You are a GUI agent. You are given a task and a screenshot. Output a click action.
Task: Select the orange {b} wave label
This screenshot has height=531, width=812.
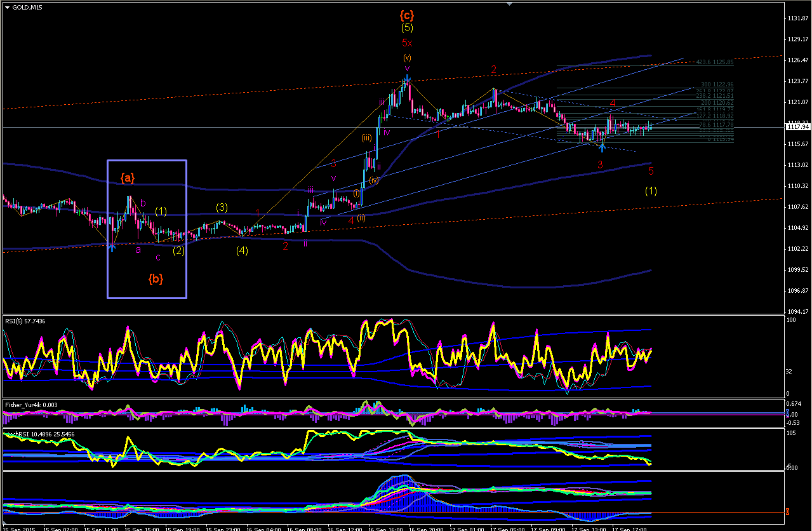tap(156, 278)
